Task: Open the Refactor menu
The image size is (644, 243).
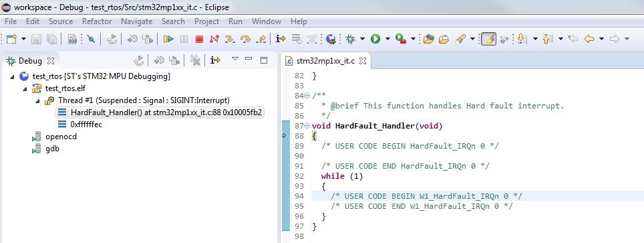Action: (97, 21)
